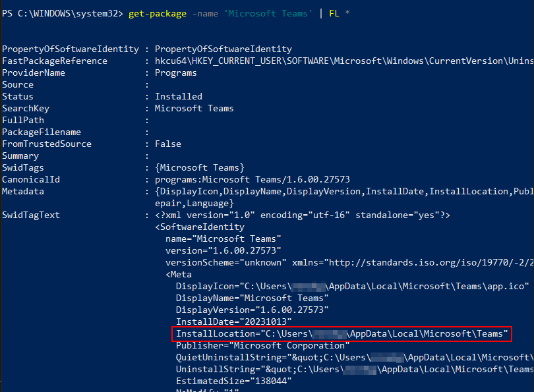The image size is (534, 392).
Task: Click the DisplayIcon app.ico path line
Action: pos(352,287)
